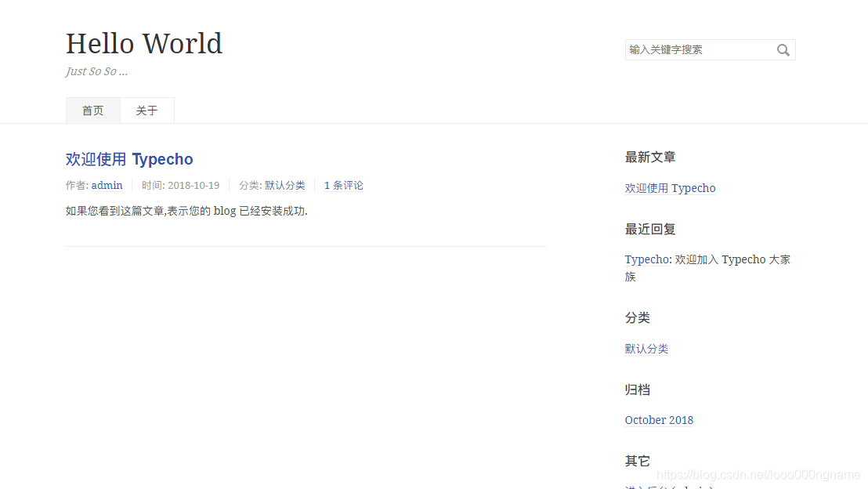Click the post excerpt 如果您看到这篇文章

tap(186, 211)
